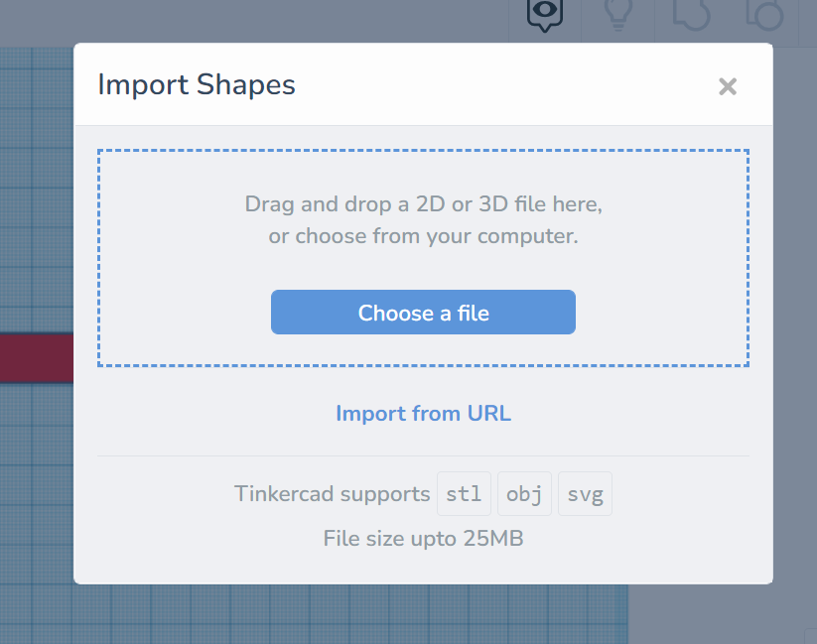
Task: Click the obj format tag
Action: (x=524, y=494)
